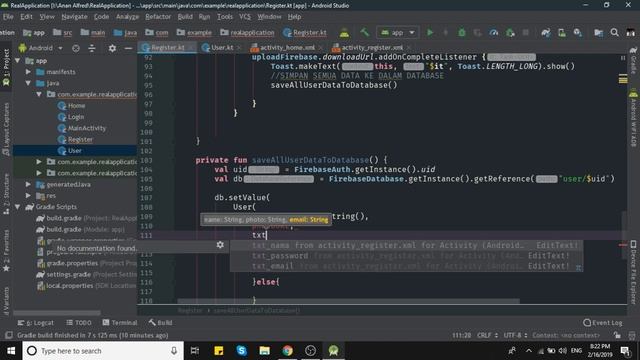Hide the Project panel with minus icon
Screen dimensions: 640x360
click(x=128, y=48)
